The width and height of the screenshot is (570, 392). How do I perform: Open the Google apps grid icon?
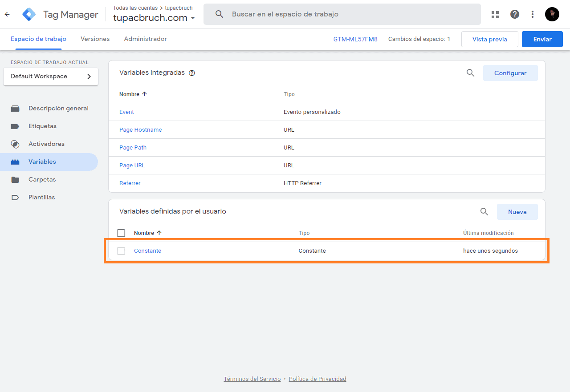tap(495, 14)
